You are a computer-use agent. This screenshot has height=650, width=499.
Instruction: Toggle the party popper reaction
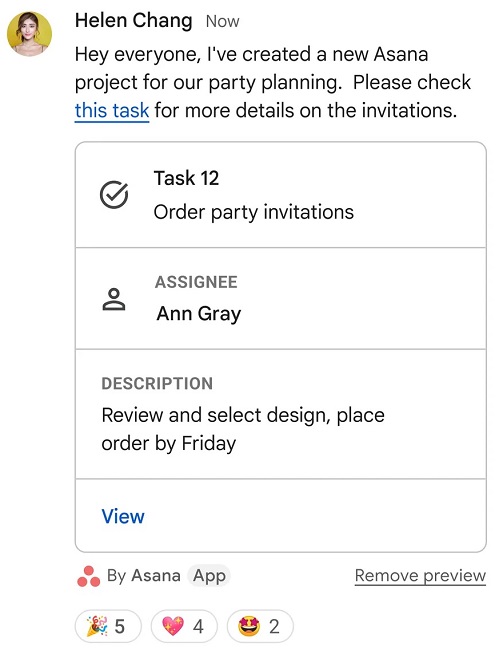[108, 626]
